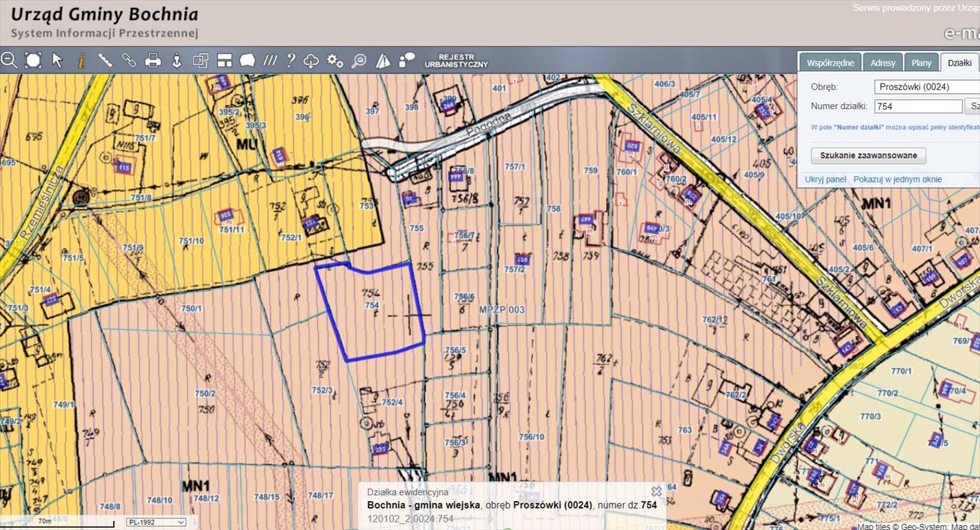Open Rejestr Urbanistyczny
The height and width of the screenshot is (530, 980).
click(456, 61)
